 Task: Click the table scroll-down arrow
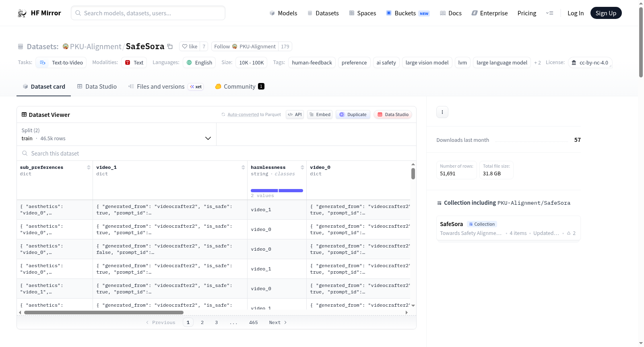pos(413,305)
